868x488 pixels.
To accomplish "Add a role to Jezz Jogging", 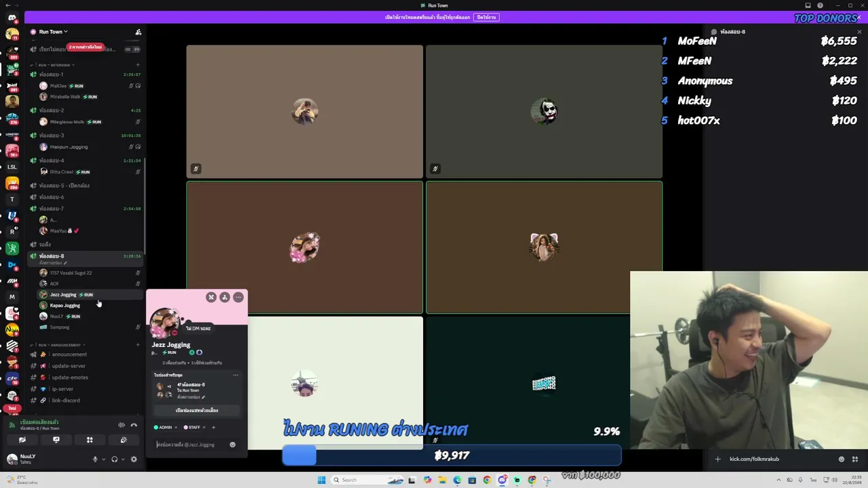I will point(213,428).
